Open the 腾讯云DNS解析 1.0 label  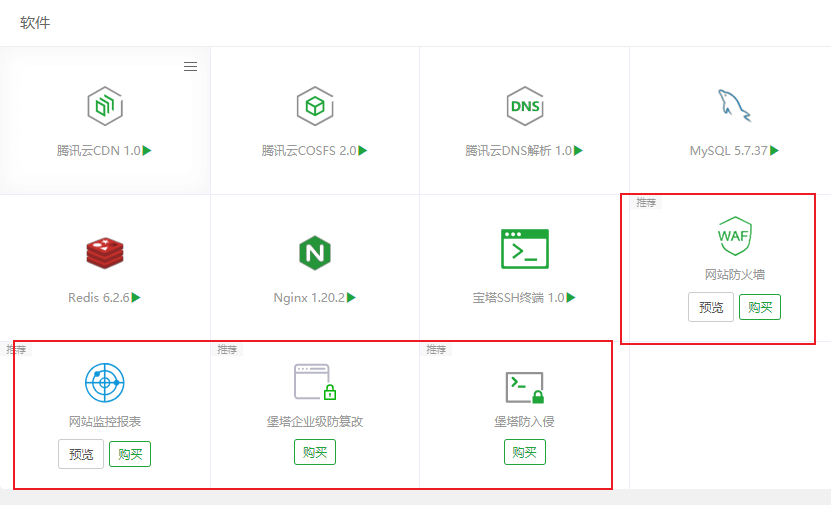[x=519, y=150]
